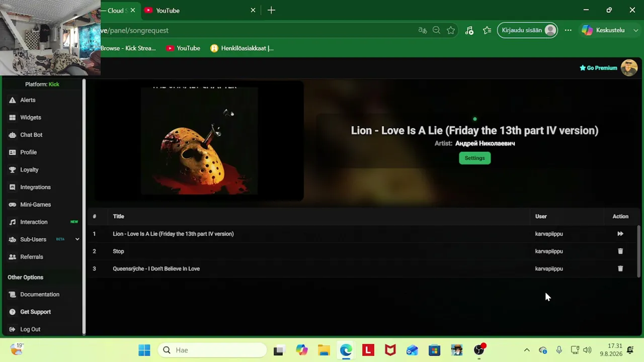The height and width of the screenshot is (362, 644).
Task: Click the green Settings button
Action: (474, 158)
